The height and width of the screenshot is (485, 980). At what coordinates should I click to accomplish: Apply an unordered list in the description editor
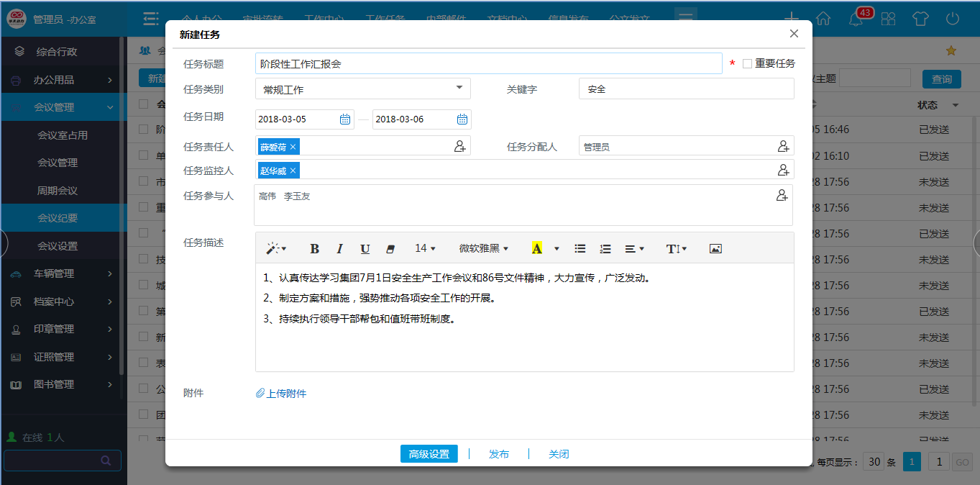580,248
